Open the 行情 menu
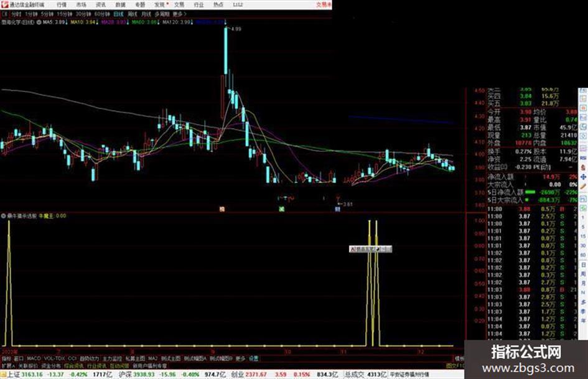 62,5
